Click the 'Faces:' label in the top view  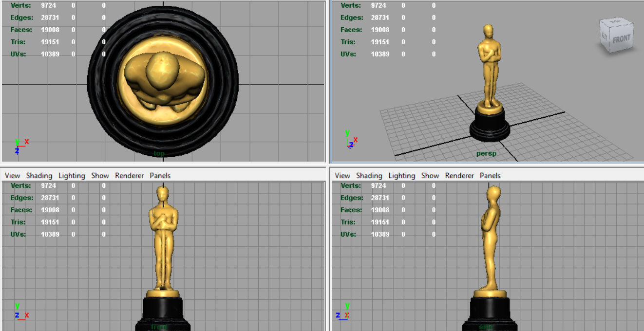pyautogui.click(x=21, y=30)
